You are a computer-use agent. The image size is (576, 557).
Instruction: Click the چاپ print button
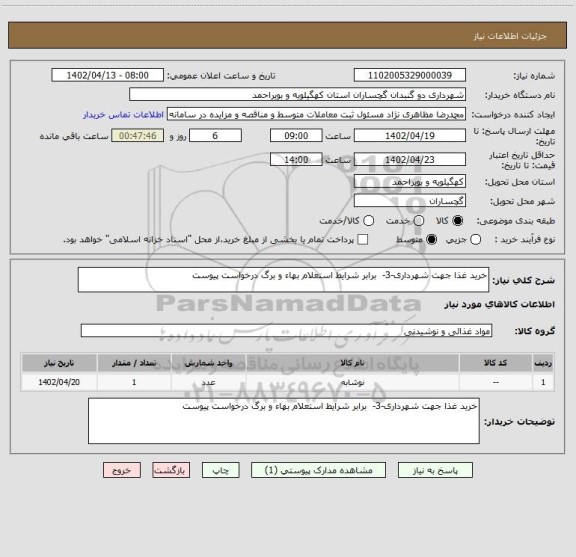tap(221, 470)
